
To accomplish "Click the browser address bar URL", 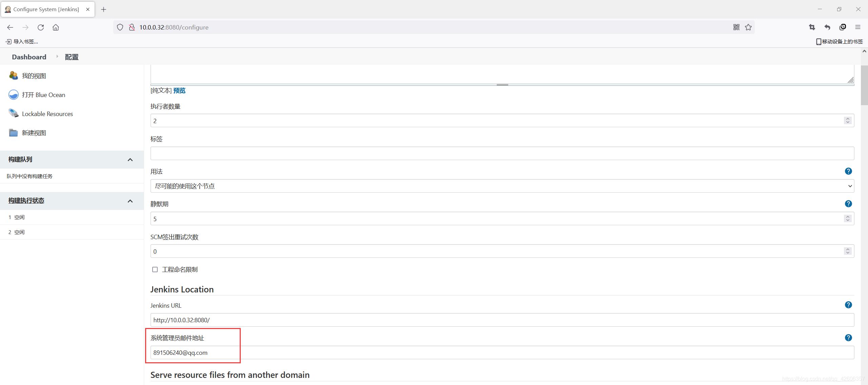I will tap(174, 27).
